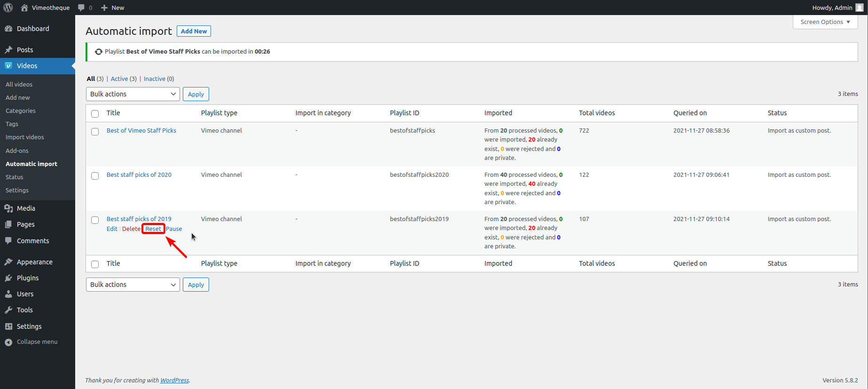Open Best of Vimeo Staff Picks playlist
The height and width of the screenshot is (389, 868).
pos(141,130)
